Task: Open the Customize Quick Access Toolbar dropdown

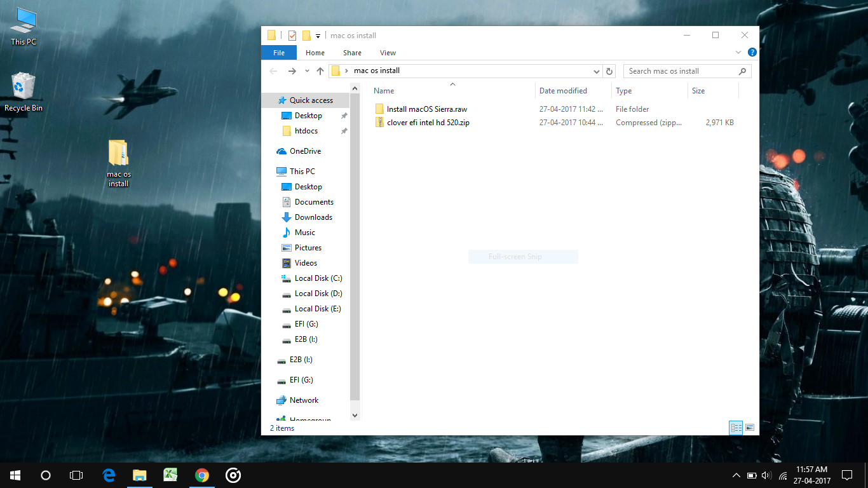Action: tap(318, 36)
